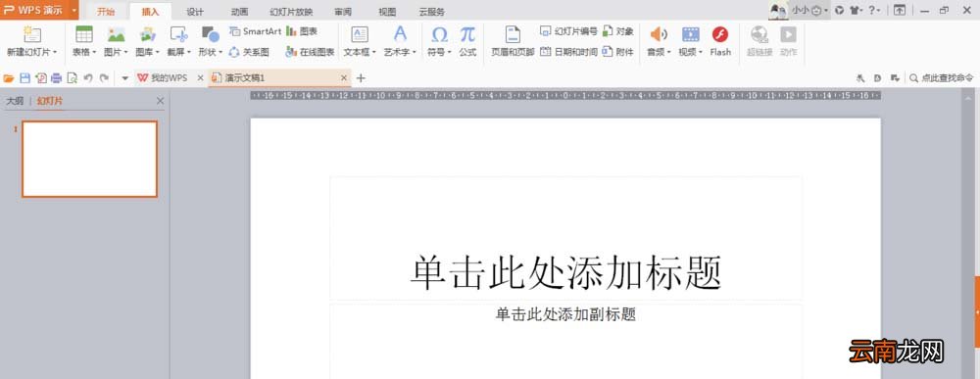Close the slide thumbnail pane
980x379 pixels.
pos(160,101)
